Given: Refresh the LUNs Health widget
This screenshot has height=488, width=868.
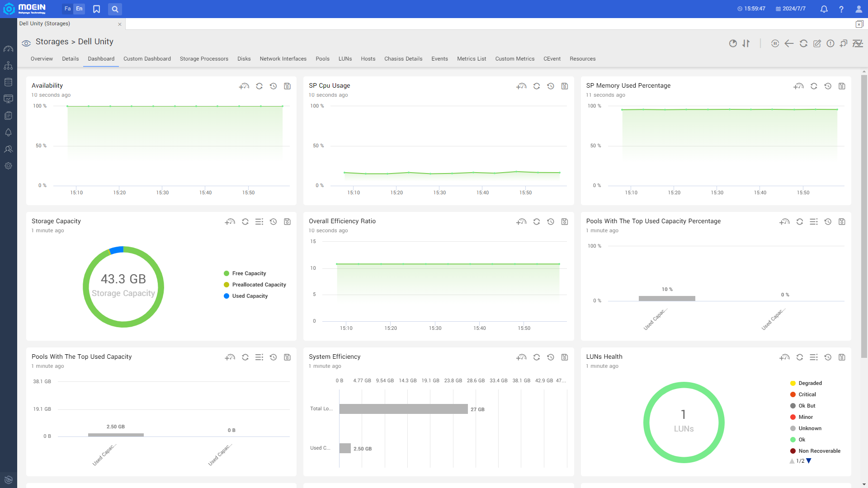Looking at the screenshot, I should click(800, 357).
